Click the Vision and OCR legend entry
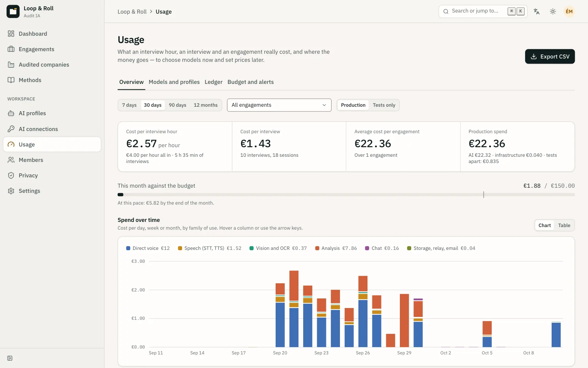The height and width of the screenshot is (368, 588). tap(278, 248)
